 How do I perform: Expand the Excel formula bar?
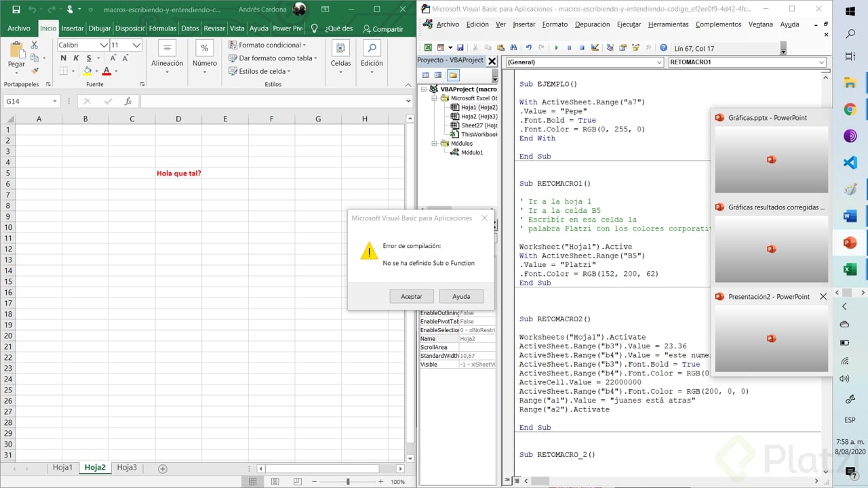click(x=408, y=102)
